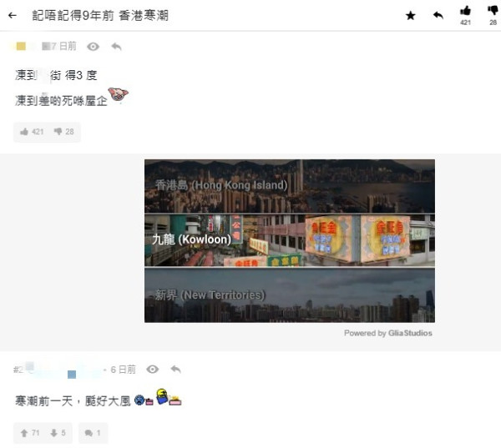Toggle eye icon on comment #2
The height and width of the screenshot is (448, 501).
[x=153, y=370]
